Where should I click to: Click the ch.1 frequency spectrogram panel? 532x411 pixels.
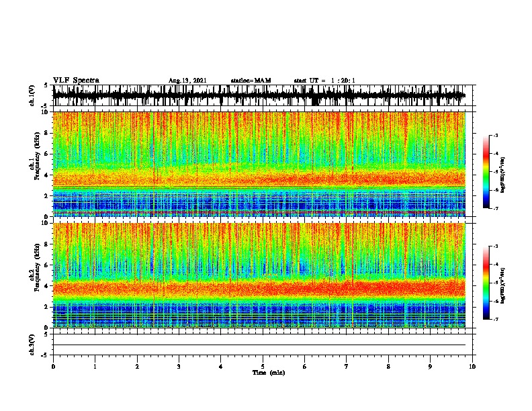[259, 164]
